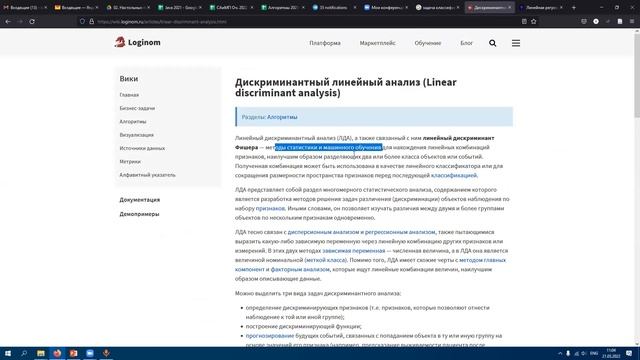The width and height of the screenshot is (640, 360).
Task: Reload the page with refresh icon
Action: (x=32, y=21)
